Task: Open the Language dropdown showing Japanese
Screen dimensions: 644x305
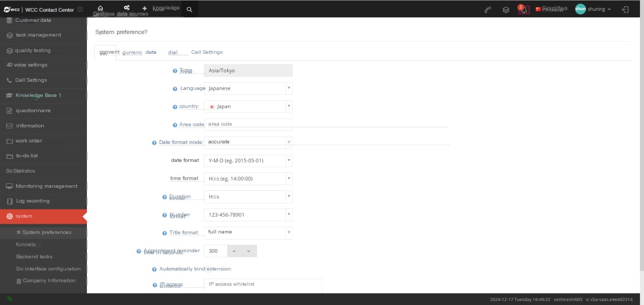Action: (x=248, y=88)
